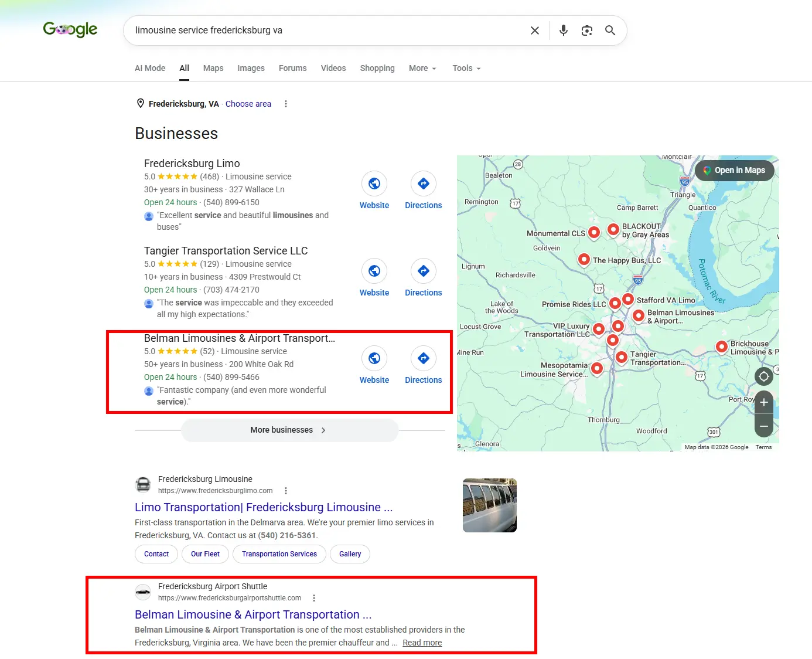Click the BLACKOUT by Gray Areas map pin

click(613, 229)
